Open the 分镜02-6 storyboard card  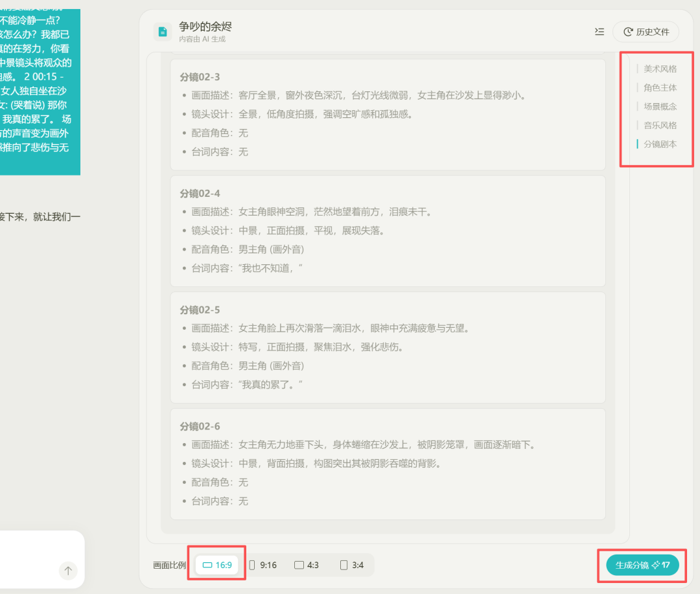click(388, 464)
